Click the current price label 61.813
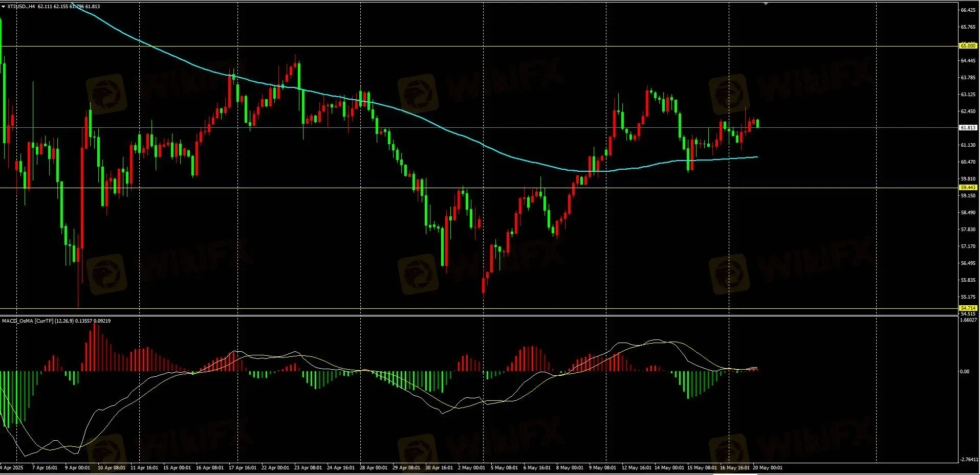 point(968,128)
